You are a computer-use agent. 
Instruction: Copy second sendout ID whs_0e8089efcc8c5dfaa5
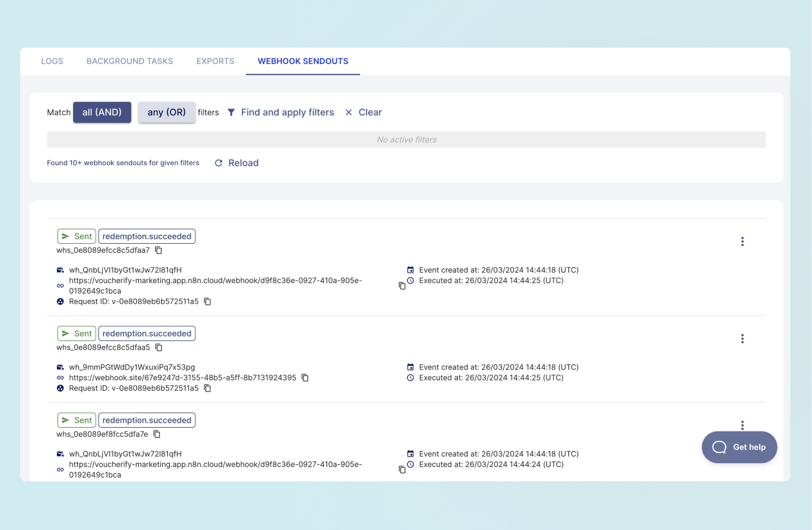159,348
